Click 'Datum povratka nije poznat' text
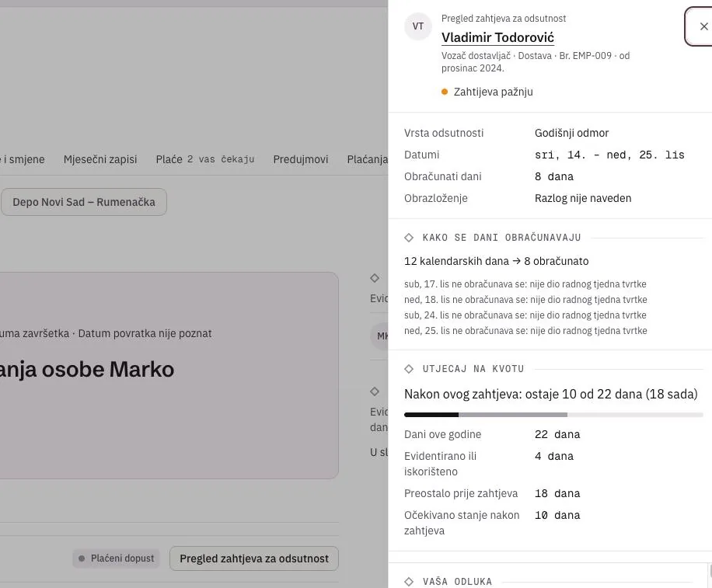 pyautogui.click(x=145, y=333)
